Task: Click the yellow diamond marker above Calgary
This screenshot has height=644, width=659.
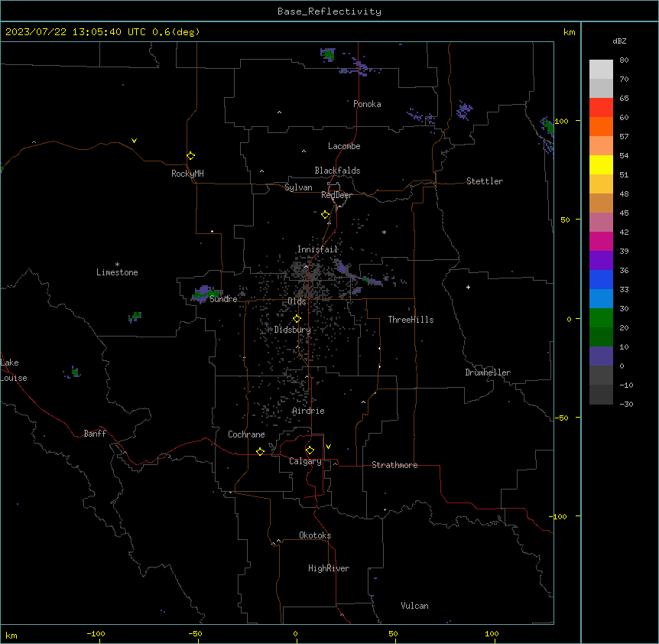Action: pyautogui.click(x=310, y=450)
